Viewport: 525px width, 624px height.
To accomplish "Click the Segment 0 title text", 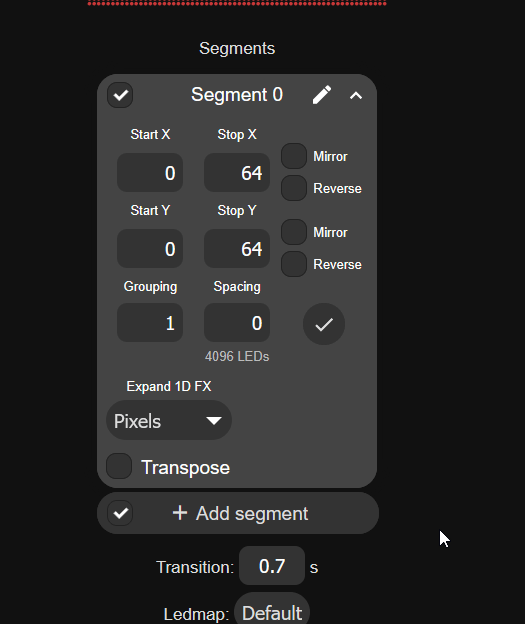I will coord(237,95).
